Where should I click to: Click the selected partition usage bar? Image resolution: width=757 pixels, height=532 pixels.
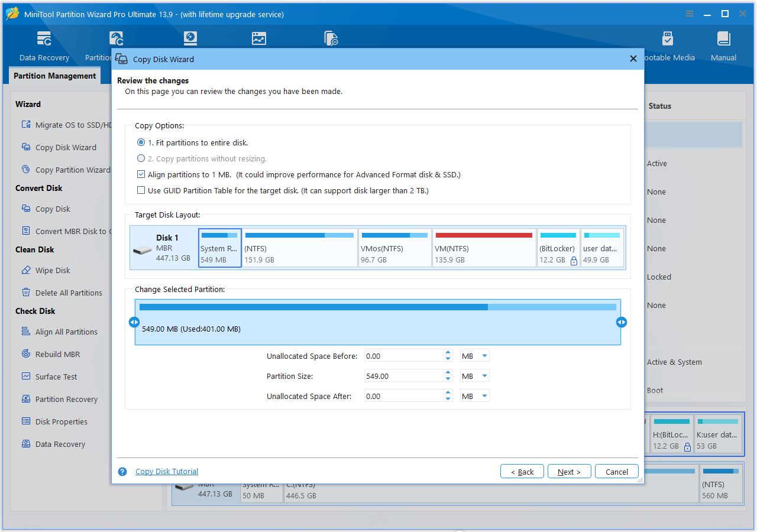[378, 307]
